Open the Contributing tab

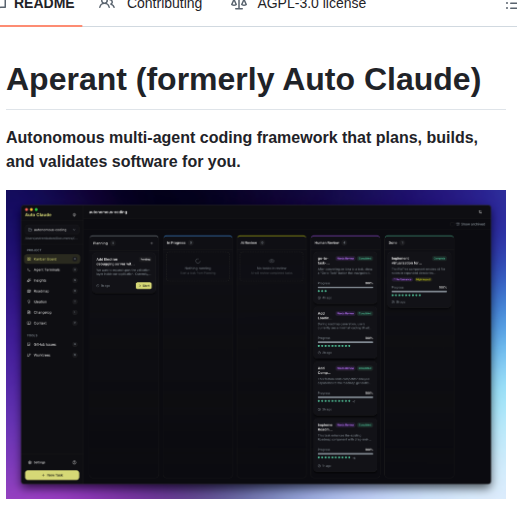pos(151,5)
